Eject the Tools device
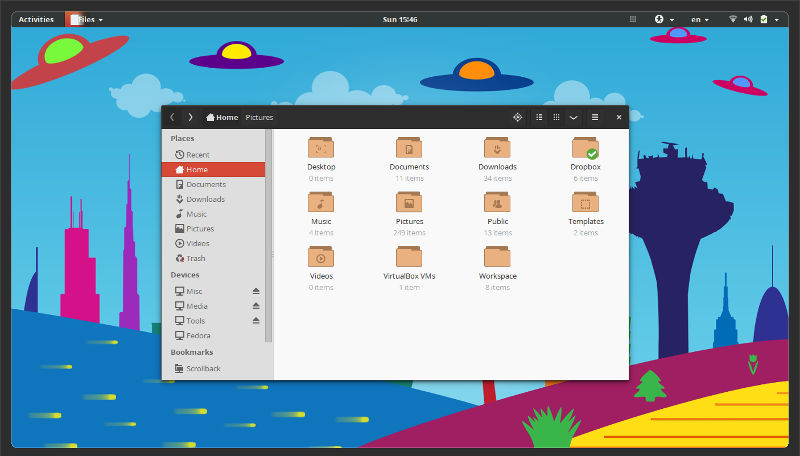The width and height of the screenshot is (800, 456). [256, 321]
